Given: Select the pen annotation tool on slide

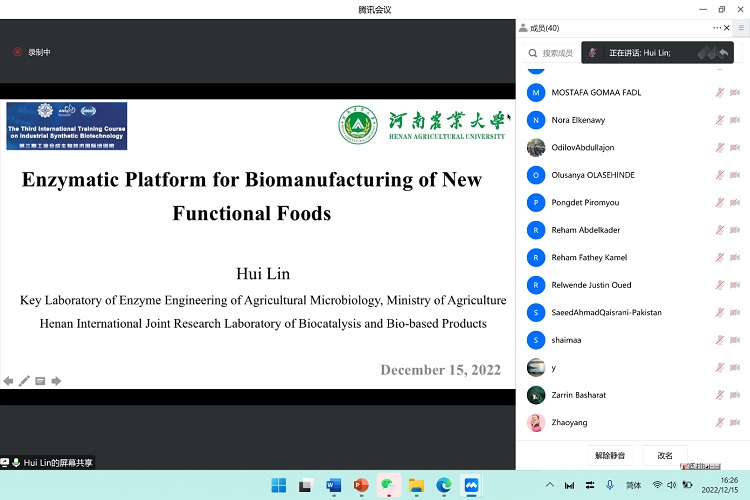Looking at the screenshot, I should pyautogui.click(x=24, y=381).
